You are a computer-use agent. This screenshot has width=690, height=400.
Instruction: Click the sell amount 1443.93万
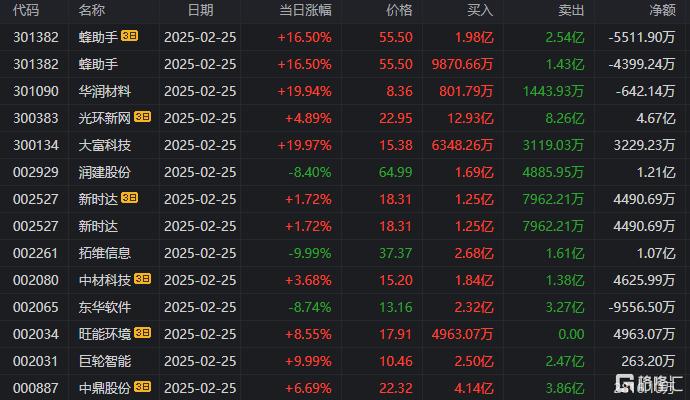coord(553,92)
